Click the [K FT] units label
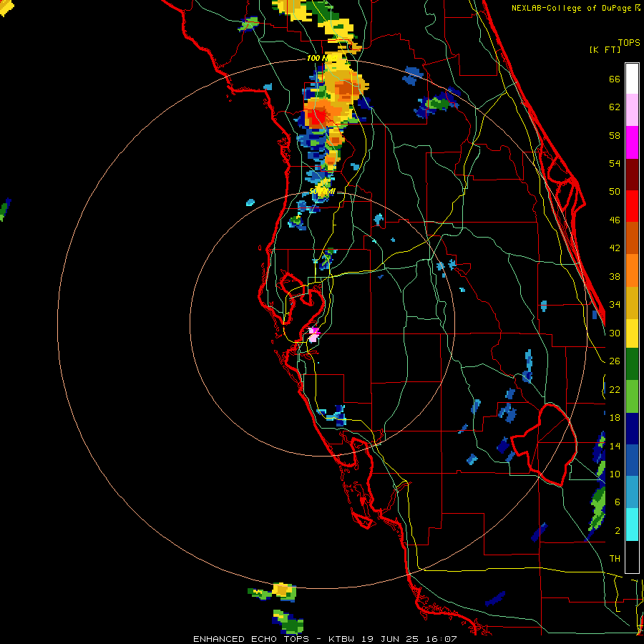Viewport: 644px width, 644px height. (605, 49)
